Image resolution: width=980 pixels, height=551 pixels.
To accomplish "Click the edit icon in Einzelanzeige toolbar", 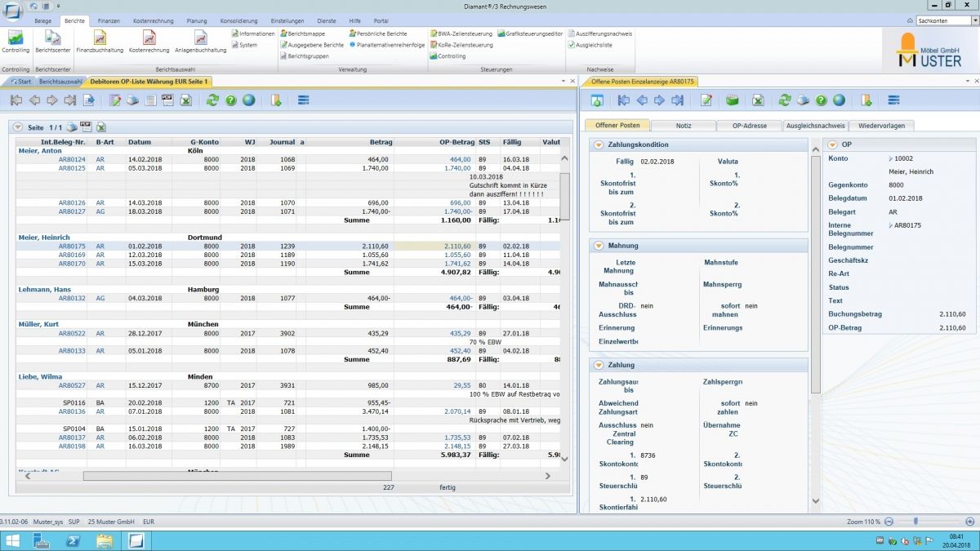I will tap(706, 100).
